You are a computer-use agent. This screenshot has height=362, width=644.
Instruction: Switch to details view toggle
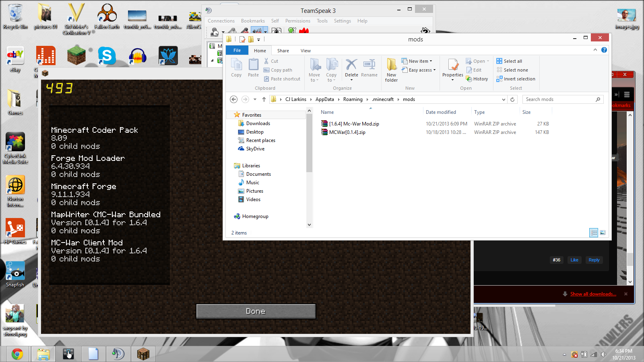tap(593, 232)
